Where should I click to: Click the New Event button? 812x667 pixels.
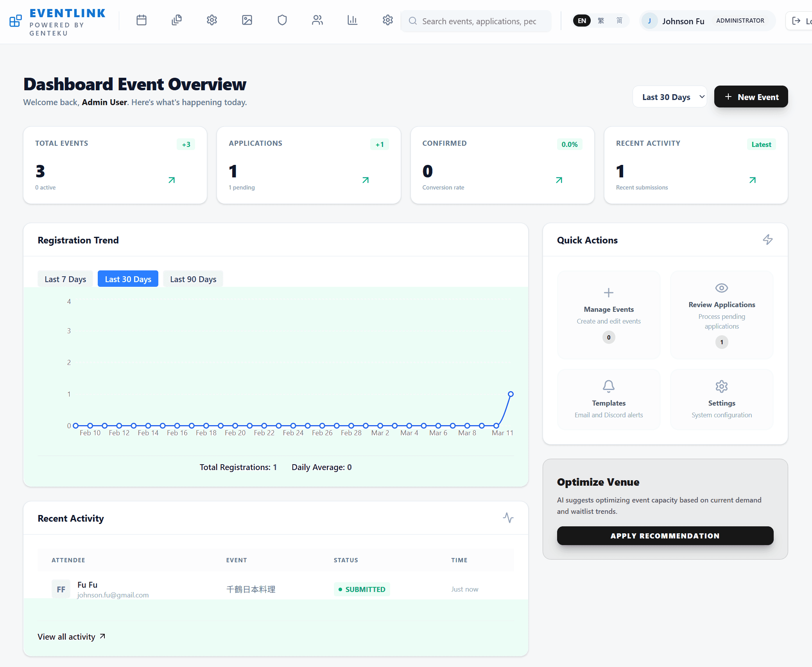[x=751, y=97]
